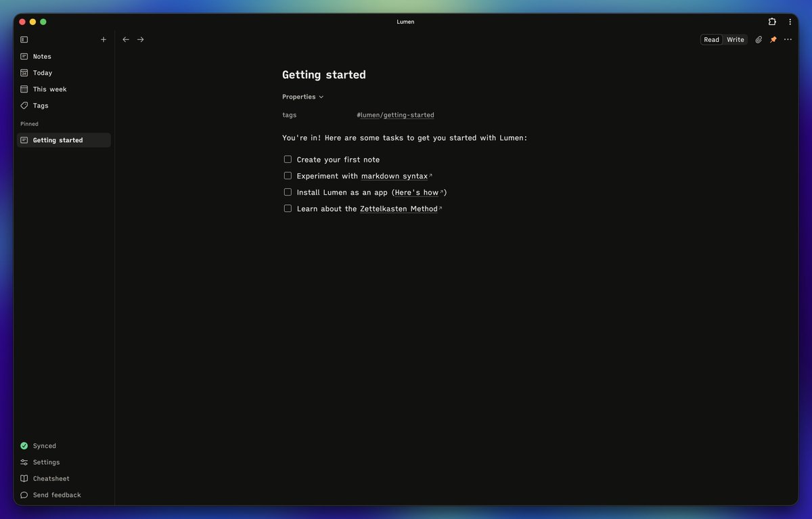Click the Cheatsheet book icon
Viewport: 812px width, 519px height.
click(x=24, y=478)
